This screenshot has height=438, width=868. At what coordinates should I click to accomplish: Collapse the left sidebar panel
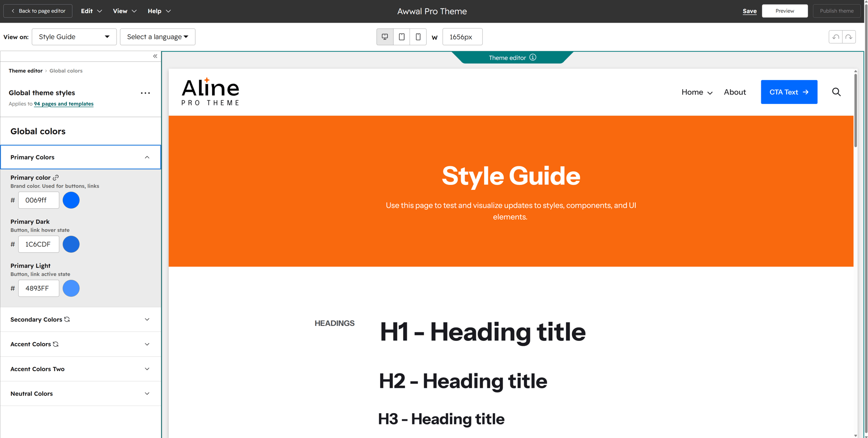[155, 56]
